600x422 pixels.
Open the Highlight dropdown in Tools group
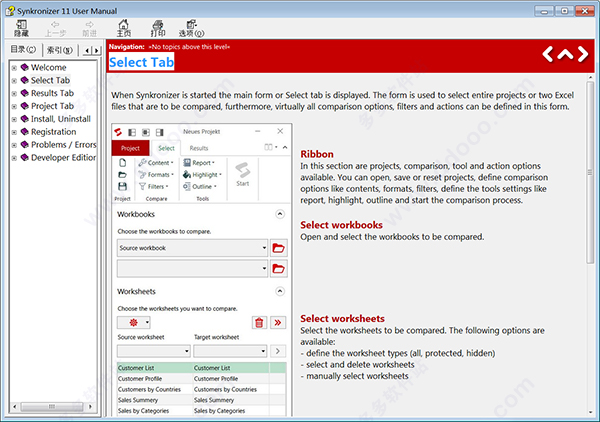pyautogui.click(x=202, y=174)
